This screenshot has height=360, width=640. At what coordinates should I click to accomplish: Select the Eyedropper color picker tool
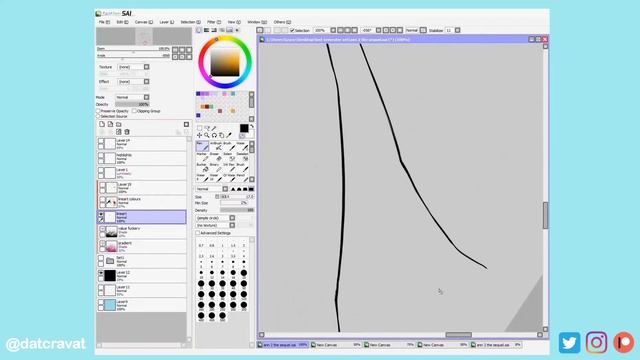pos(229,135)
